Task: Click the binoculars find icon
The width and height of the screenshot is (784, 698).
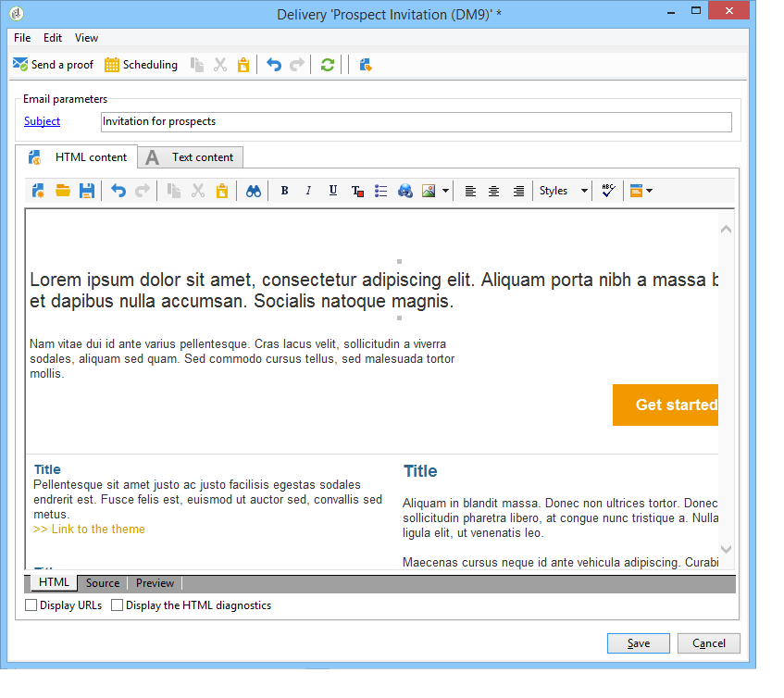Action: 253,191
